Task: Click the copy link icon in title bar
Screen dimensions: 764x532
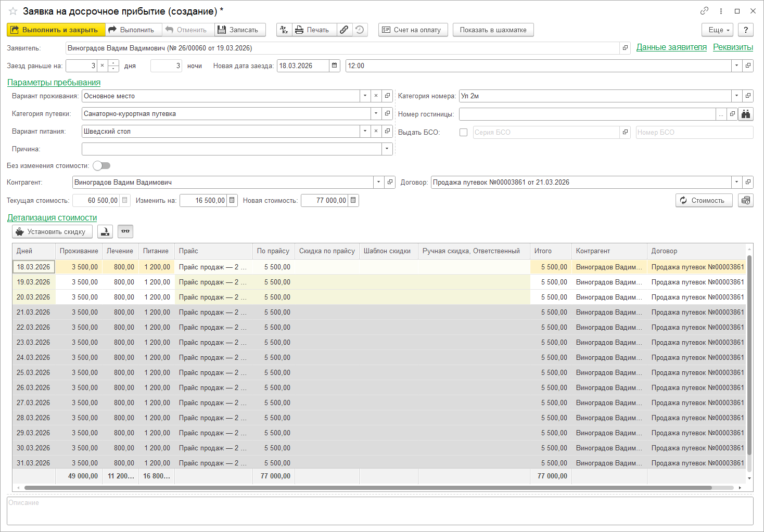Action: [704, 11]
